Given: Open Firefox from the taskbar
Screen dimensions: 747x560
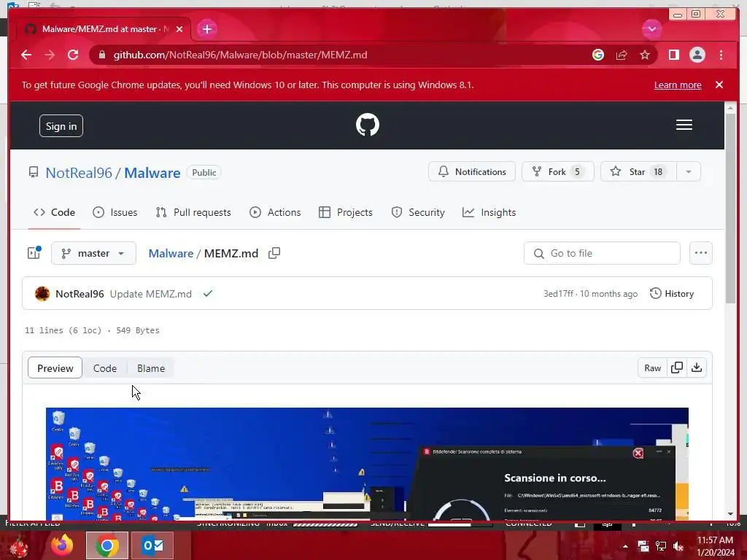Looking at the screenshot, I should click(x=62, y=545).
